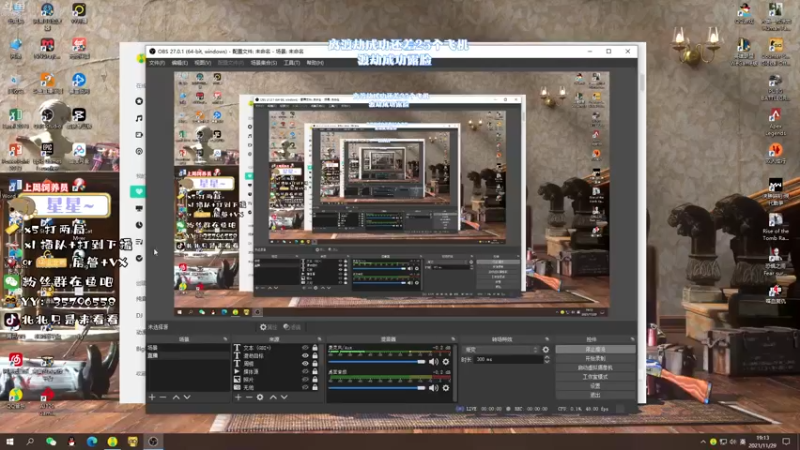Click the 开始录制 button

[x=595, y=359]
